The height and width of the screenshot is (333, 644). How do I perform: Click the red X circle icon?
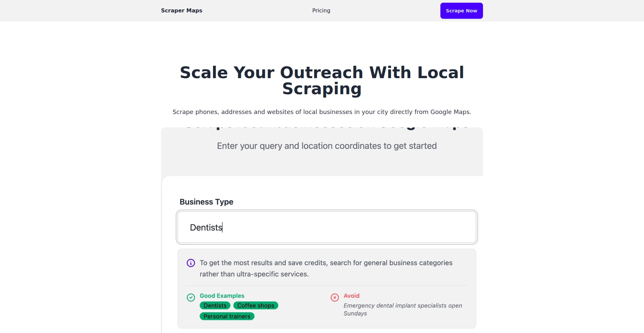click(335, 297)
